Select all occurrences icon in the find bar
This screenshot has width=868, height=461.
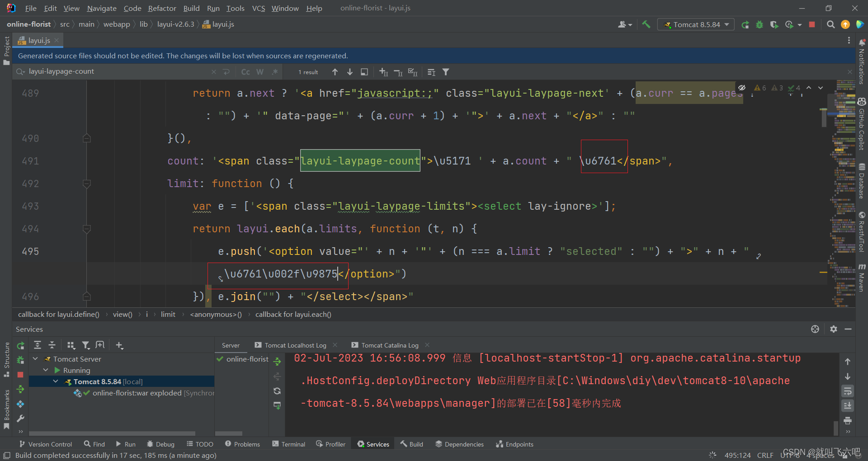(x=413, y=72)
